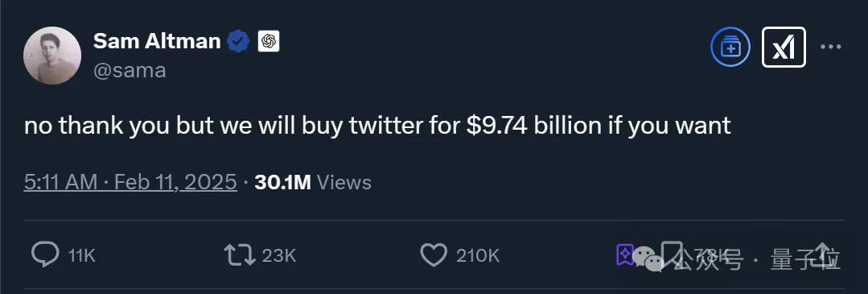Share the post using the upload arrow
The width and height of the screenshot is (868, 294).
pyautogui.click(x=823, y=255)
